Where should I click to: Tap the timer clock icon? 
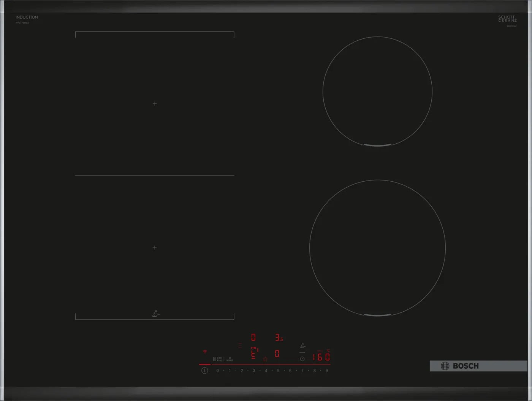pyautogui.click(x=302, y=359)
